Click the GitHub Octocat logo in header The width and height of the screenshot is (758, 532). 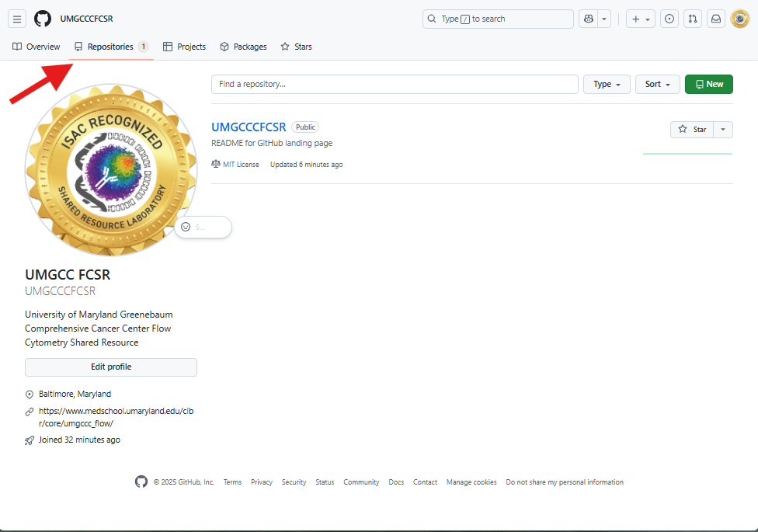pos(43,19)
